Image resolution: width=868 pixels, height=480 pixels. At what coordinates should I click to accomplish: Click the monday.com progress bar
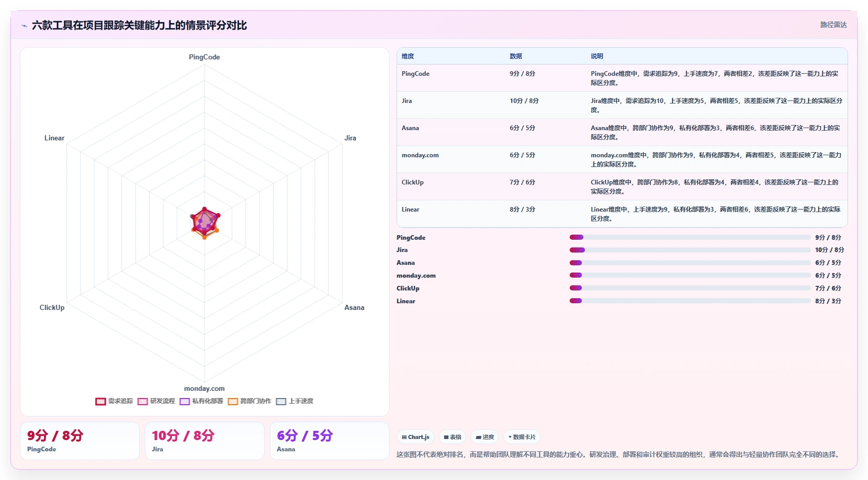click(690, 275)
